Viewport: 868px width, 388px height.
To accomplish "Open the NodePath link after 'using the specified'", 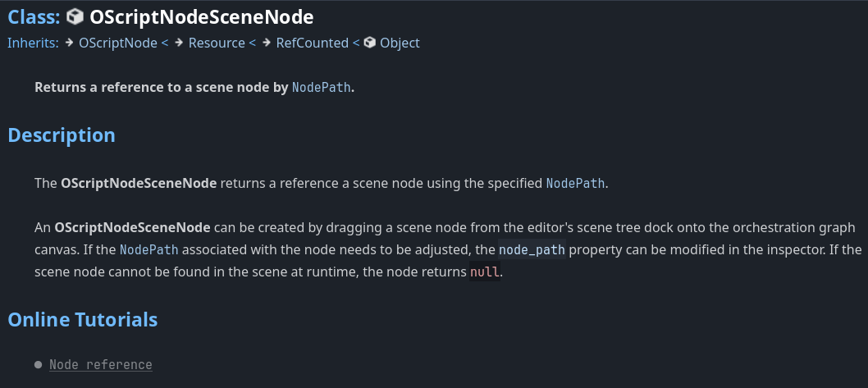I will (576, 183).
